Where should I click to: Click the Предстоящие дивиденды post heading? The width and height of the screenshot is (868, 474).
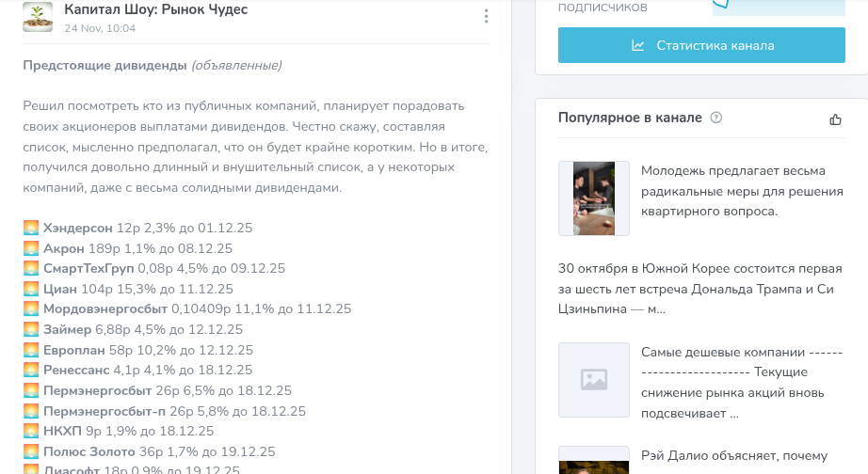point(104,65)
